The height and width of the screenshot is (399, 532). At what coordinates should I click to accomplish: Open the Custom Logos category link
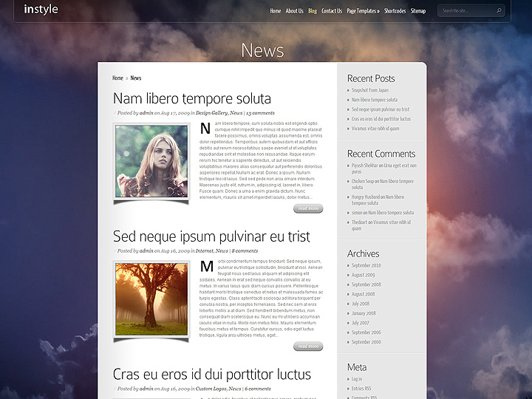click(x=211, y=389)
